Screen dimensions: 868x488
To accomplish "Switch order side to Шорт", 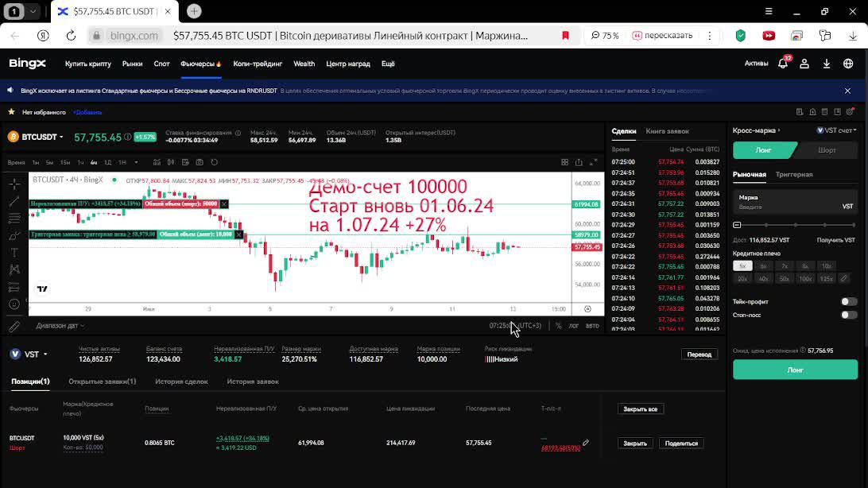I will (x=827, y=150).
